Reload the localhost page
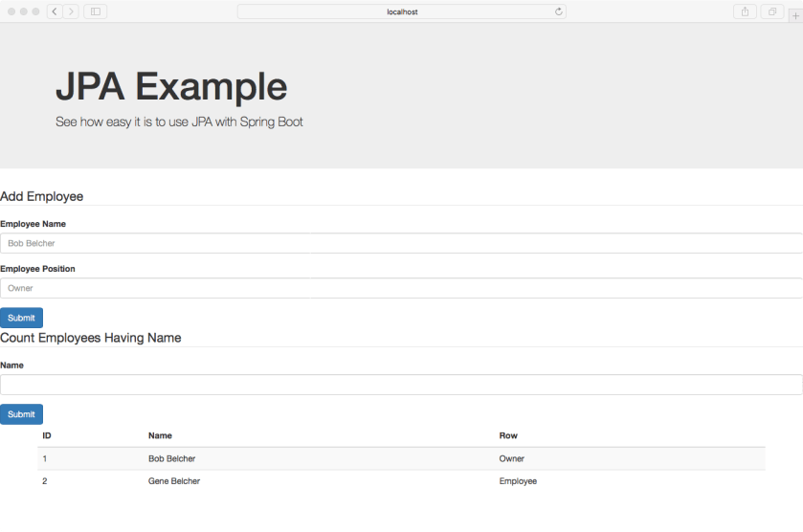803x532 pixels. point(558,11)
